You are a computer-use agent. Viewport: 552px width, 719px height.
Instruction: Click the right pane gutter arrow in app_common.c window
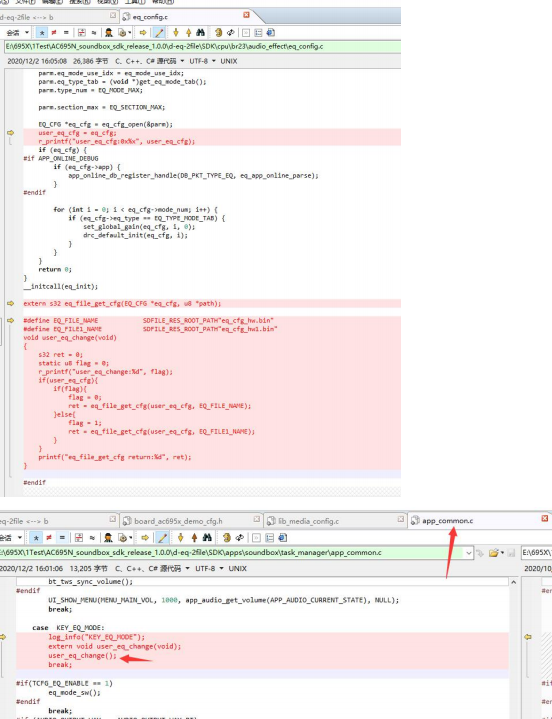pyautogui.click(x=528, y=637)
